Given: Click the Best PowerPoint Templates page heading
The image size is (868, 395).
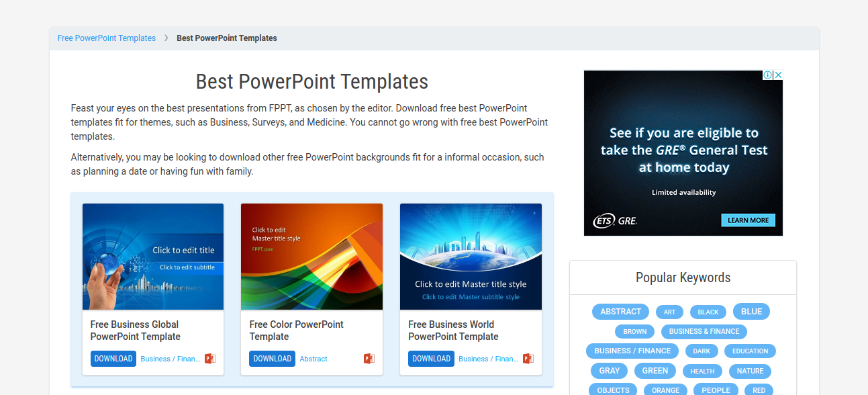Looking at the screenshot, I should (x=312, y=82).
